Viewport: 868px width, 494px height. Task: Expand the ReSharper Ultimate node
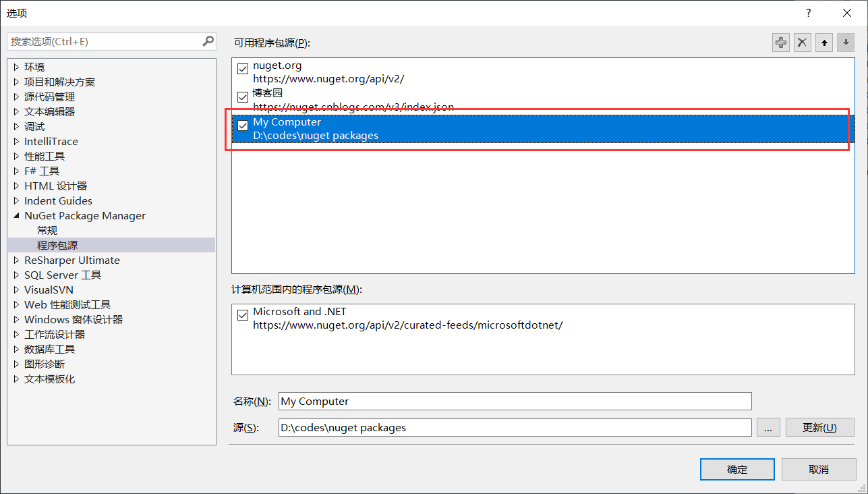(17, 260)
